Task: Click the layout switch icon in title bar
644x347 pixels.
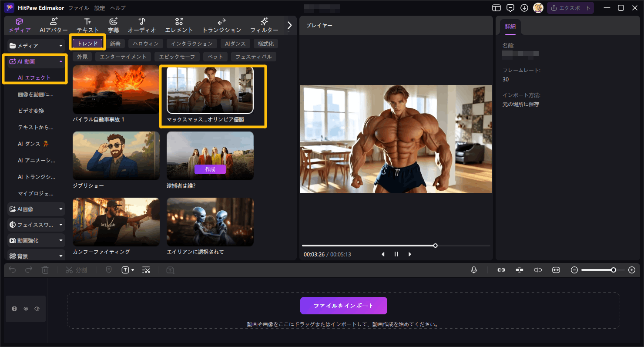Action: click(496, 8)
